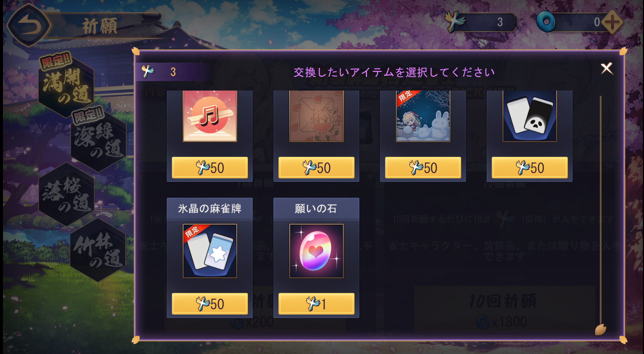Buy ghost tile back for 50
This screenshot has height=354, width=644.
point(530,168)
